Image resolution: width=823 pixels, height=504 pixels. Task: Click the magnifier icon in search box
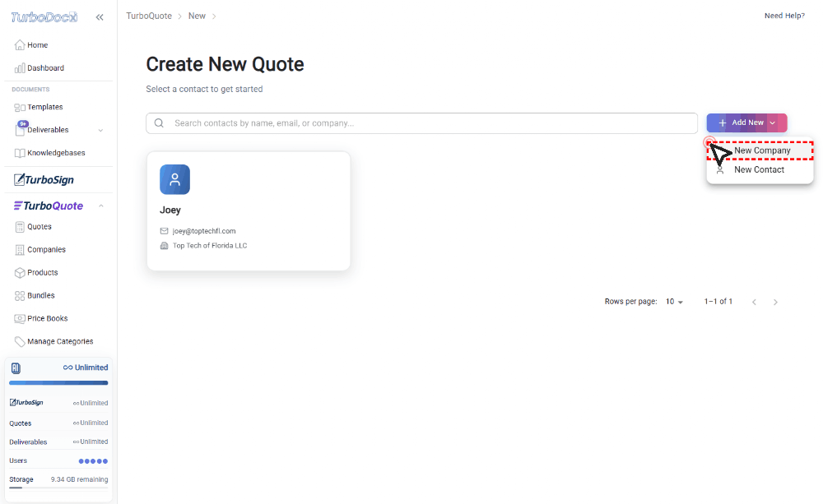pos(159,123)
